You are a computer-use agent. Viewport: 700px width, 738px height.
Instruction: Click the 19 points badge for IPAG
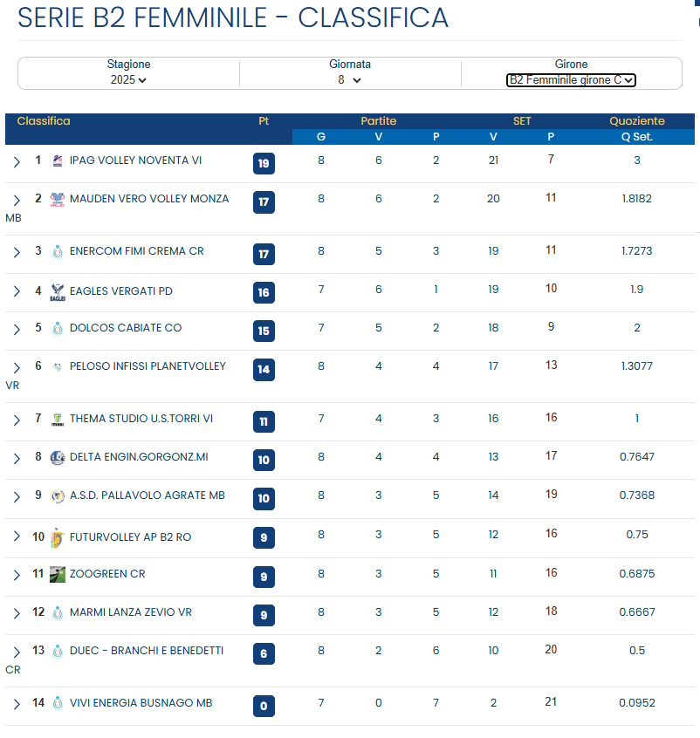click(264, 163)
